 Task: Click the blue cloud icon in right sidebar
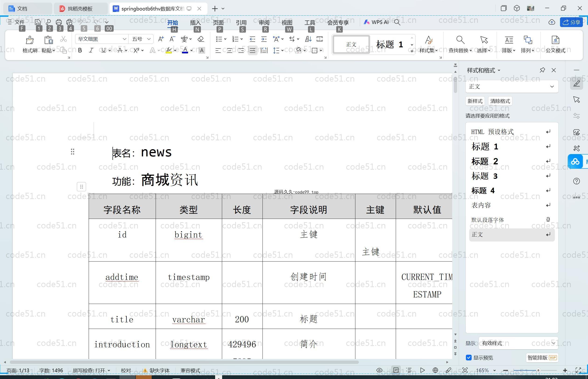[575, 162]
